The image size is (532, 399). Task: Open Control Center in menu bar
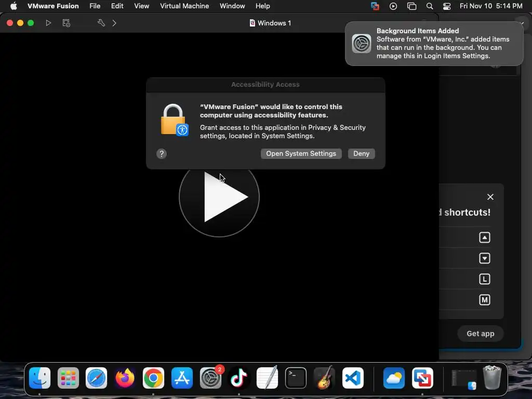coord(446,6)
